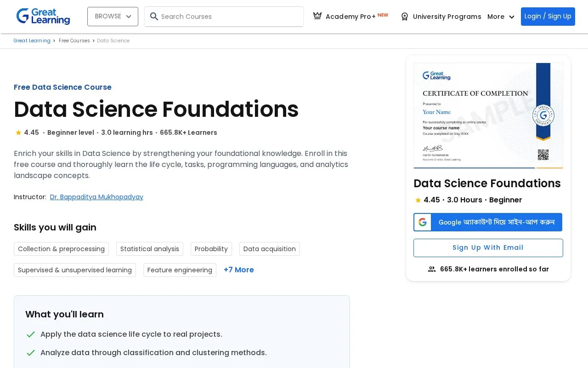Open the BROWSE dropdown
Viewport: 588px width, 368px height.
113,17
